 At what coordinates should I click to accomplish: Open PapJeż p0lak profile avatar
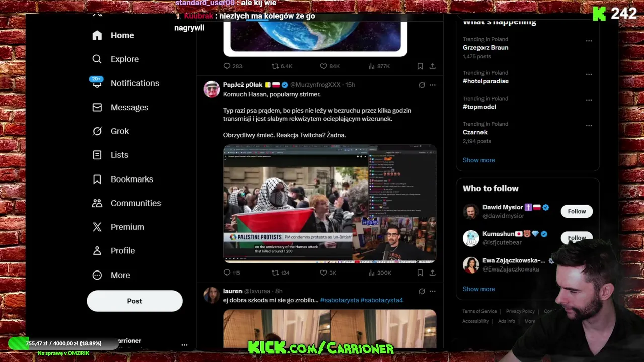[x=212, y=89]
